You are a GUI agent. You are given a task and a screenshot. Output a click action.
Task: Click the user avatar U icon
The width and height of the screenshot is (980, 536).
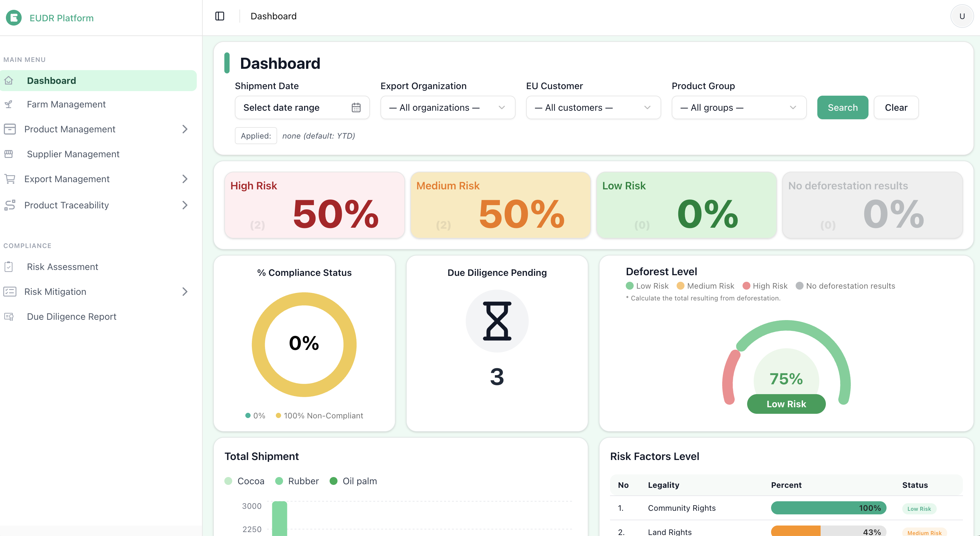pyautogui.click(x=961, y=16)
